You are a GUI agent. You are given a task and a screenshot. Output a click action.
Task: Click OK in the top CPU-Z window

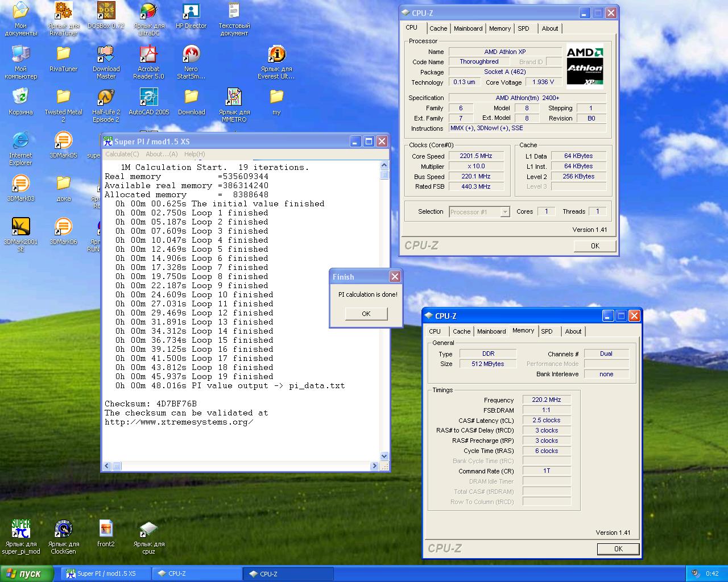595,246
